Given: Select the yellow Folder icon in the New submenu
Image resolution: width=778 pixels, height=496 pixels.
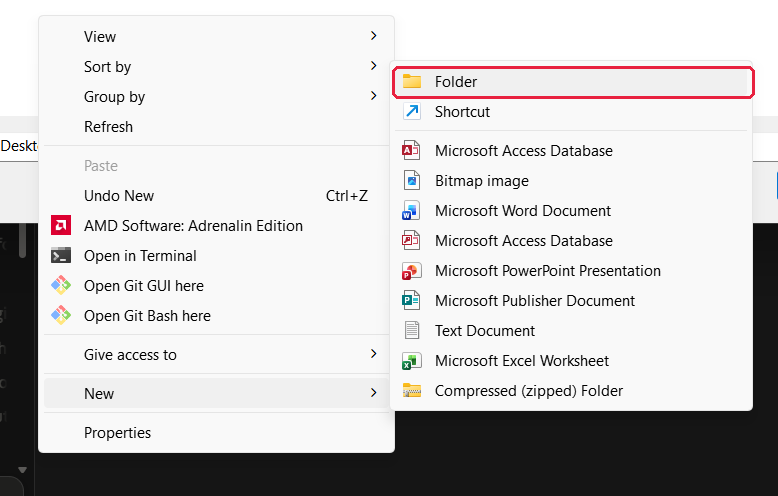Looking at the screenshot, I should tap(412, 81).
